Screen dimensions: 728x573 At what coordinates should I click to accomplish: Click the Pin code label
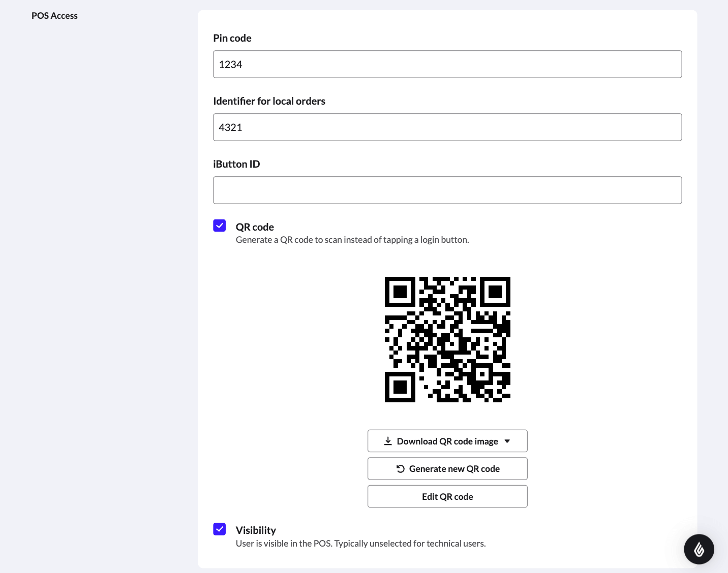[232, 38]
